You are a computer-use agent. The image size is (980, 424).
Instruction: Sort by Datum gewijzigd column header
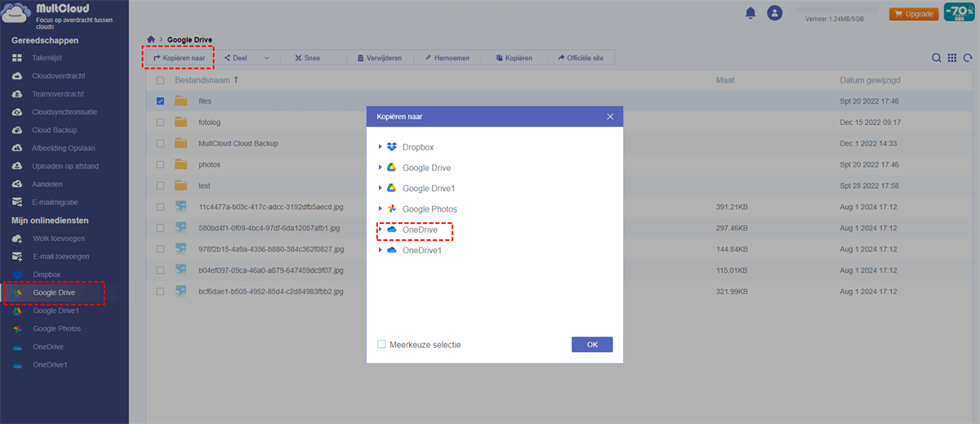coord(871,80)
